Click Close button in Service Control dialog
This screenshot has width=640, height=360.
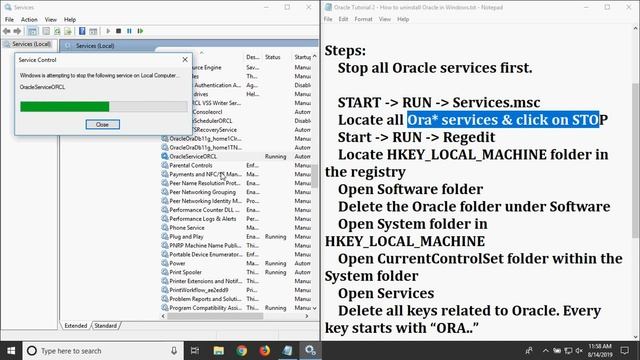coord(102,124)
